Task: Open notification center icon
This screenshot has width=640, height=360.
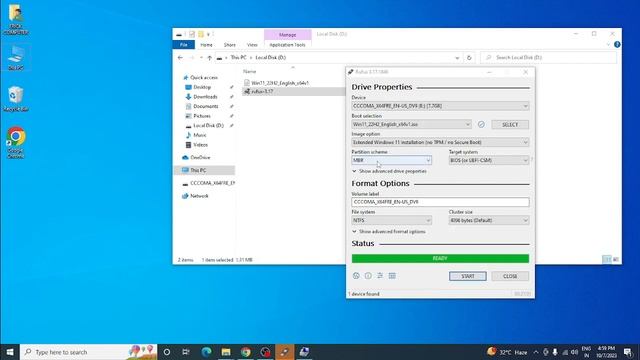Action: 628,352
